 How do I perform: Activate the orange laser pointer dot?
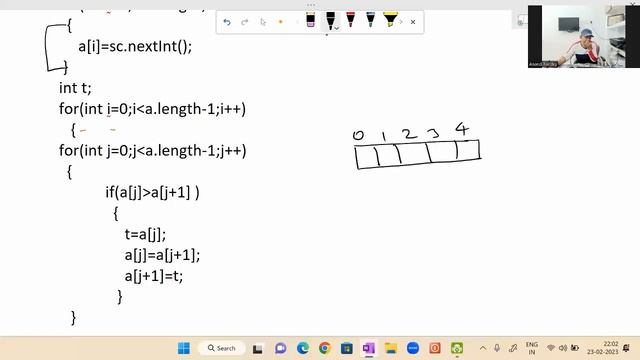280,22
